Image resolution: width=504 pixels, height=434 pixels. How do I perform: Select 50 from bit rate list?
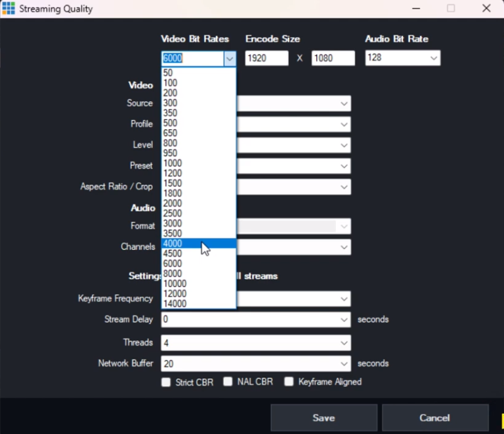point(199,73)
